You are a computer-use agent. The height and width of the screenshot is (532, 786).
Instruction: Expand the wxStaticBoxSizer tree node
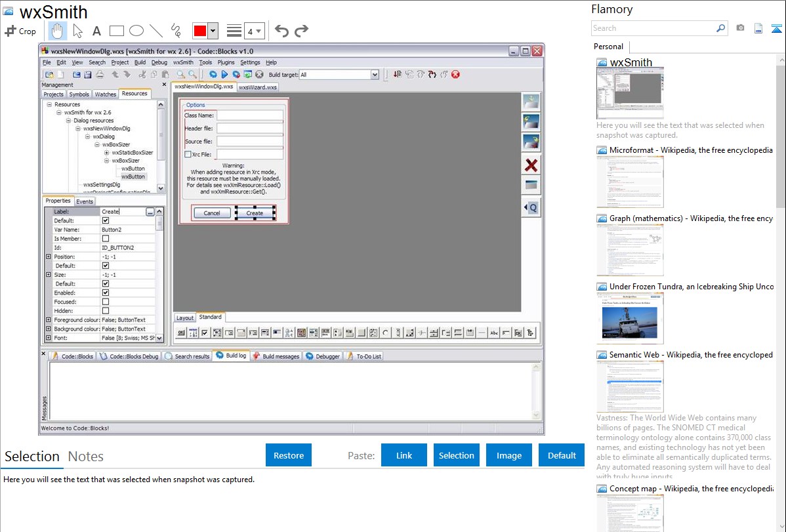pos(106,153)
